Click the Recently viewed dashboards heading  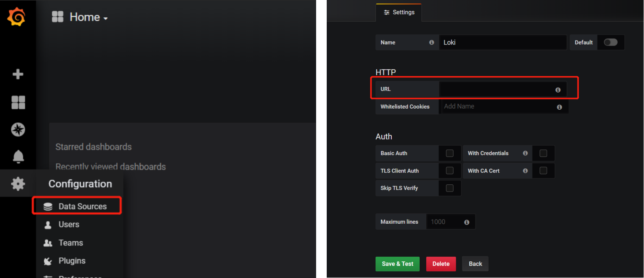pyautogui.click(x=111, y=167)
